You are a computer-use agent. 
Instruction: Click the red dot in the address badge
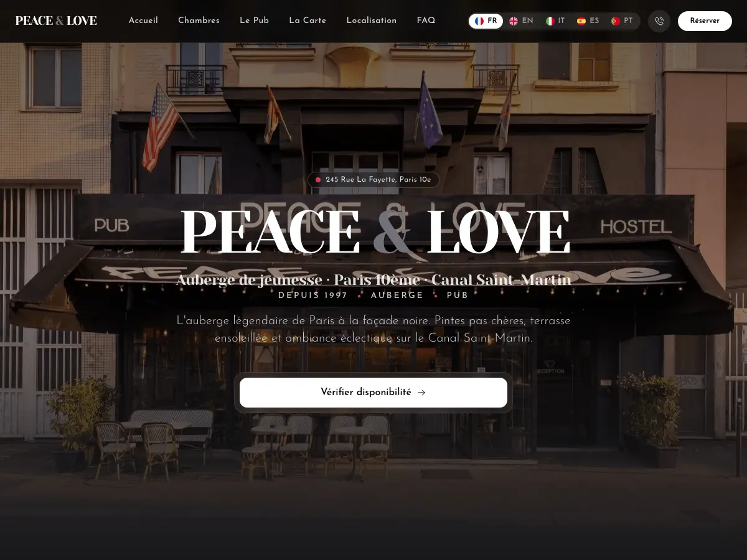[318, 180]
